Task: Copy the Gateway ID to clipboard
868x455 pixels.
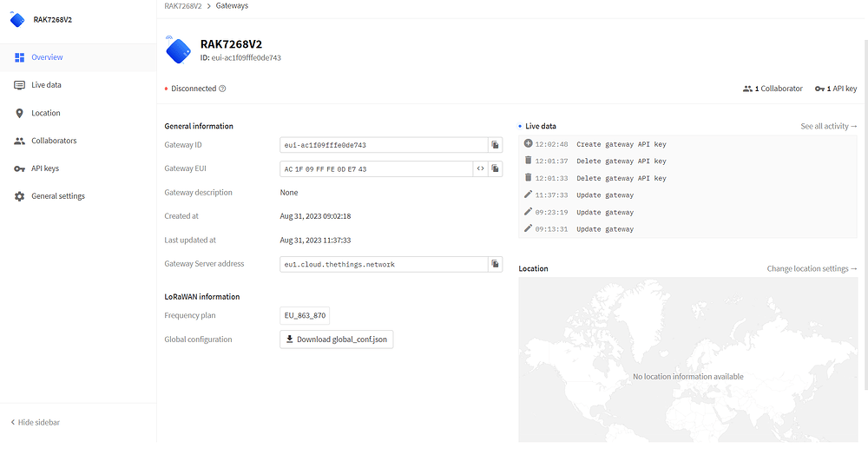Action: tap(495, 145)
